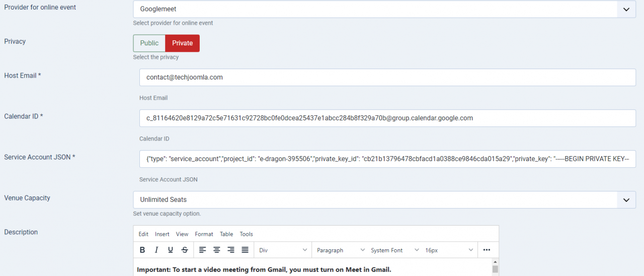Align text right in the editor
The height and width of the screenshot is (276, 644).
point(230,250)
